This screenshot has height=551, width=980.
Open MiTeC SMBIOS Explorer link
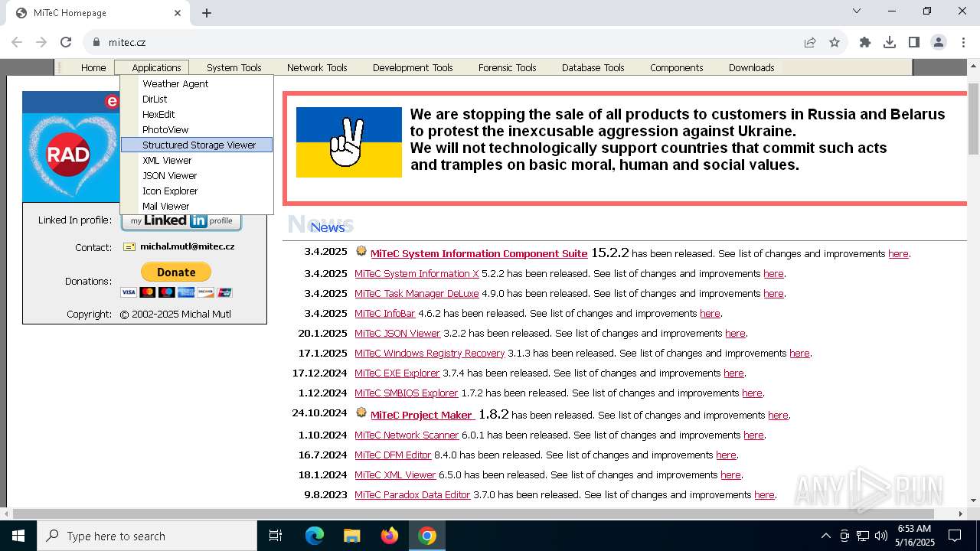tap(407, 393)
